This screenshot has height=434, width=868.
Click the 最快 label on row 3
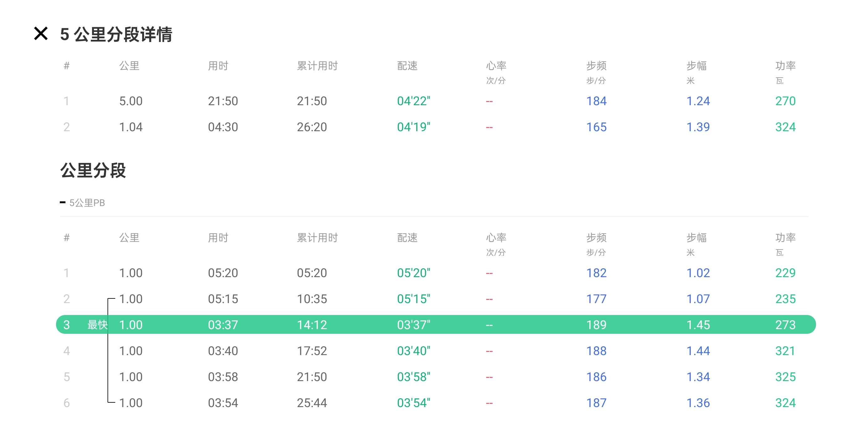point(97,324)
